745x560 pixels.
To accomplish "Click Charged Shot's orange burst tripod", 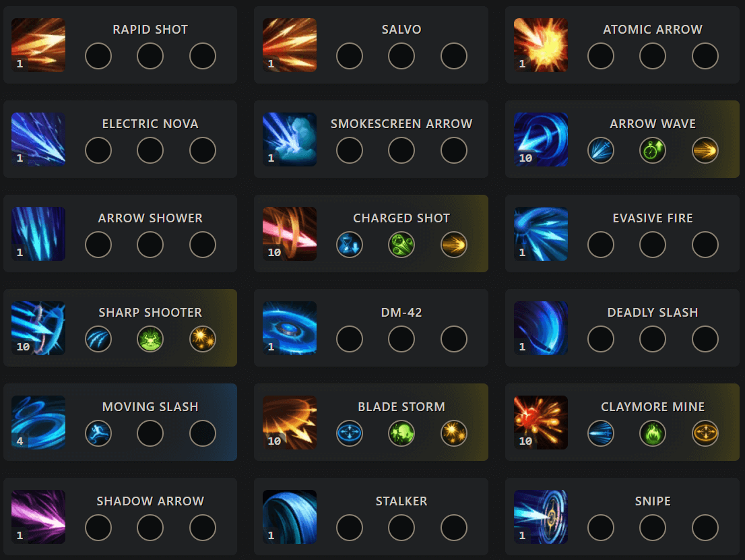I will pos(454,245).
